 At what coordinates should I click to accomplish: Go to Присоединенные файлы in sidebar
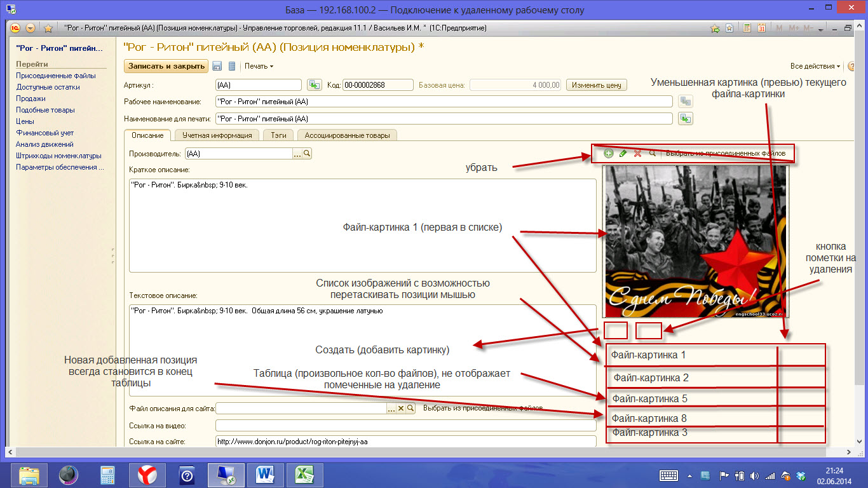56,76
